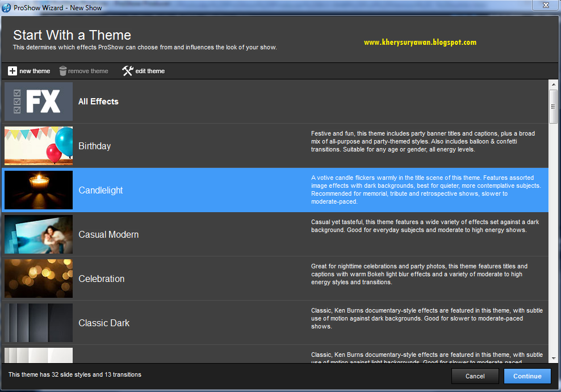
Task: Close the ProShow Wizard window
Action: click(546, 5)
